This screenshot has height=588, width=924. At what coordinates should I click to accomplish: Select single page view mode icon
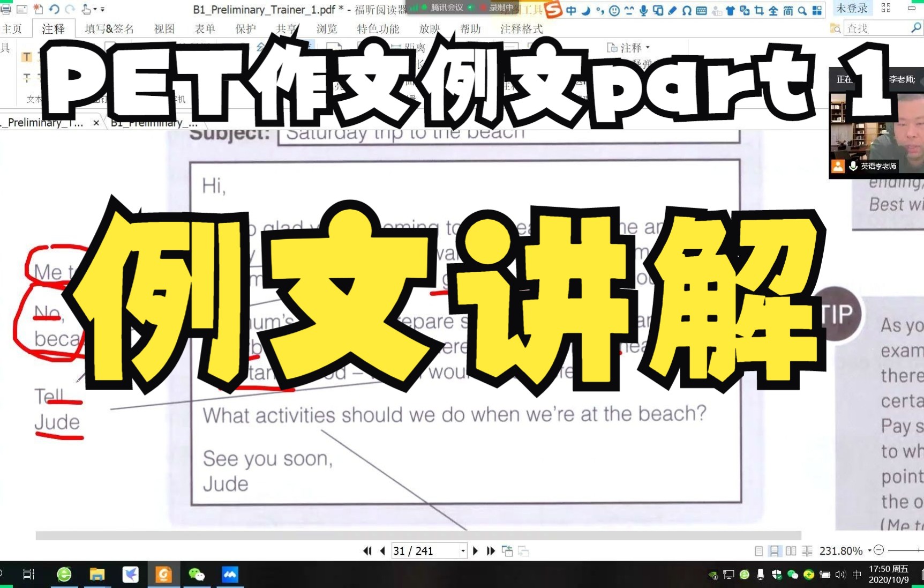point(758,550)
